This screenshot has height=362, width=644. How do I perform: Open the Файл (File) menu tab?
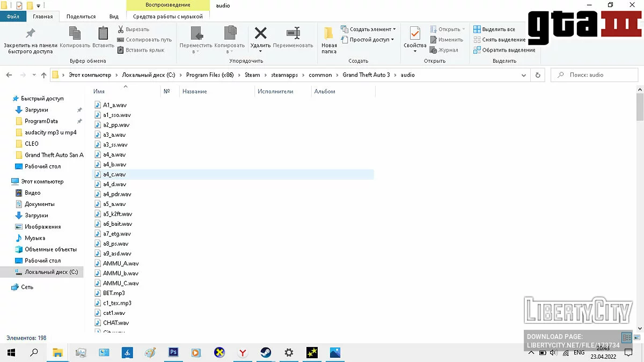click(13, 17)
